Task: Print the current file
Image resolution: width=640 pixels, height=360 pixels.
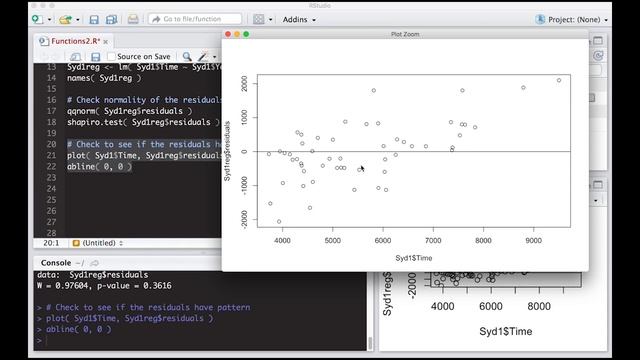Action: coord(133,19)
